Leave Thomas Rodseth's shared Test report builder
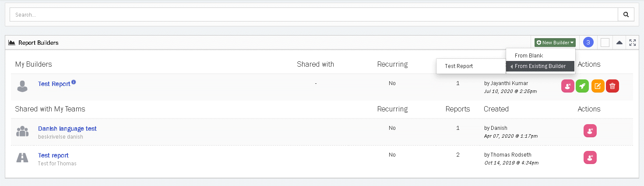Image resolution: width=644 pixels, height=186 pixels. pos(590,157)
